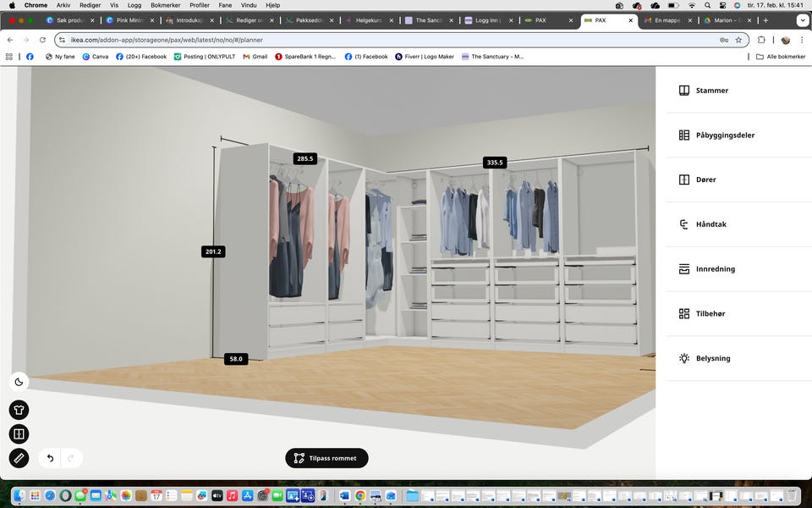Open the Apple menu
Image resolution: width=812 pixels, height=508 pixels.
point(12,5)
